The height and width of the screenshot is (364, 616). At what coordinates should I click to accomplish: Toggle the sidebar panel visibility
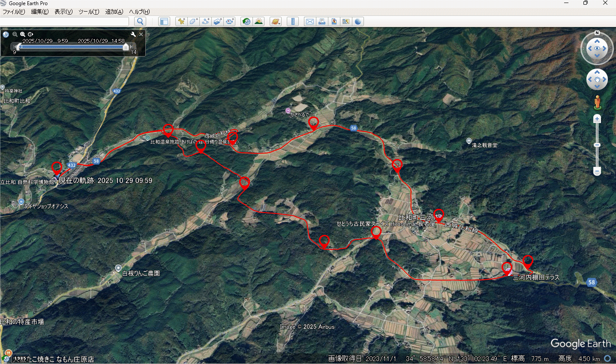click(x=164, y=21)
